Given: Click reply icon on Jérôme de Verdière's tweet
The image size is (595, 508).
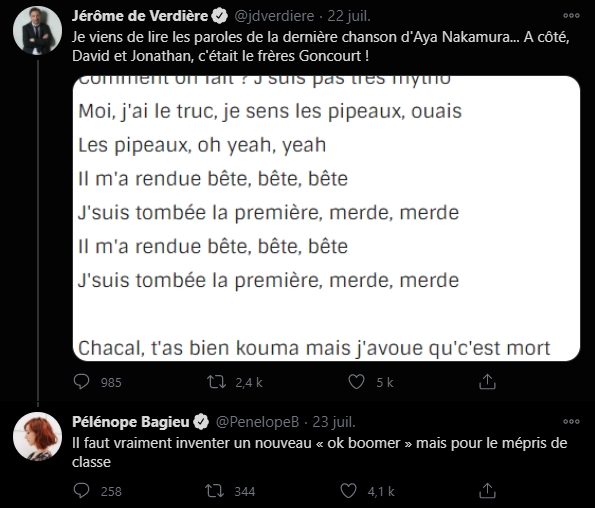Looking at the screenshot, I should [x=81, y=382].
